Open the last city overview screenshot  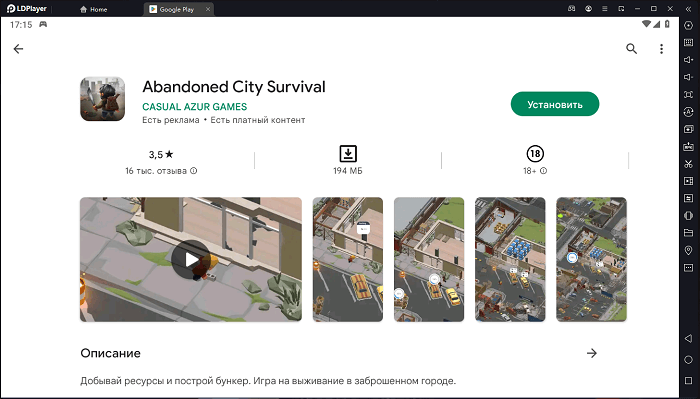pos(592,259)
